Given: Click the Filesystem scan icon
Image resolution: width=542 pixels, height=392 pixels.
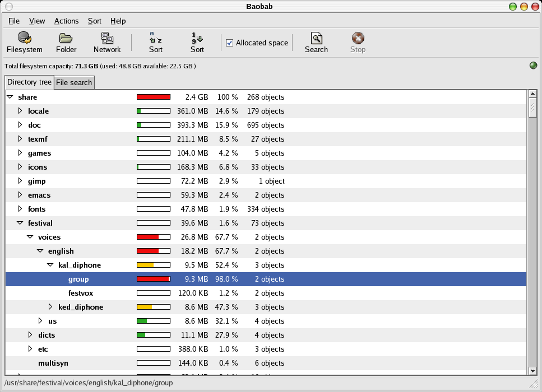Looking at the screenshot, I should [25, 39].
